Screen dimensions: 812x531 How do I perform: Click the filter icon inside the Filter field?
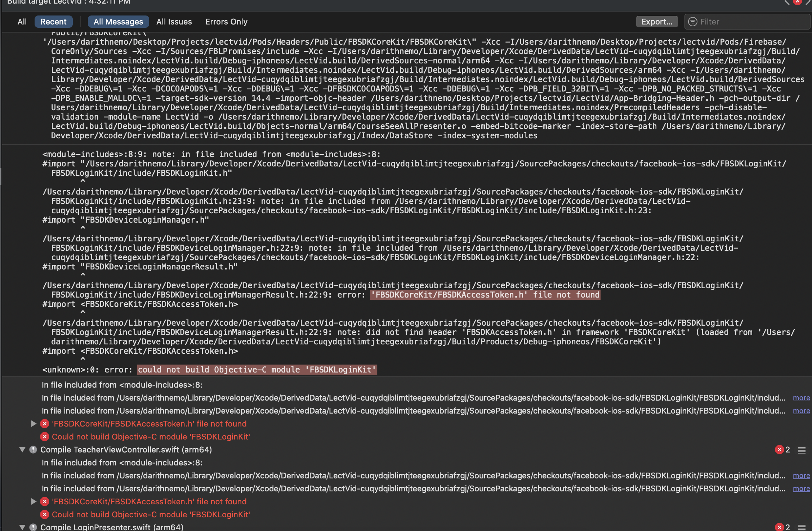(x=692, y=22)
